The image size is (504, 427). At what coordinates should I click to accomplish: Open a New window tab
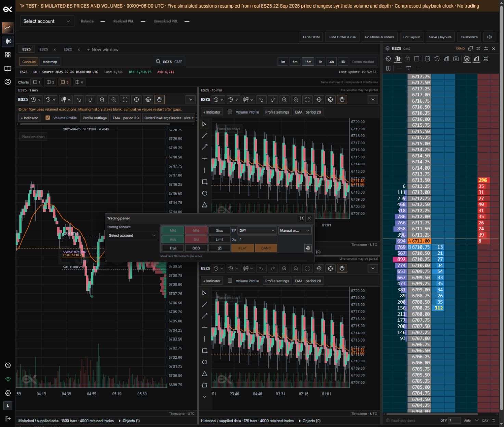103,50
